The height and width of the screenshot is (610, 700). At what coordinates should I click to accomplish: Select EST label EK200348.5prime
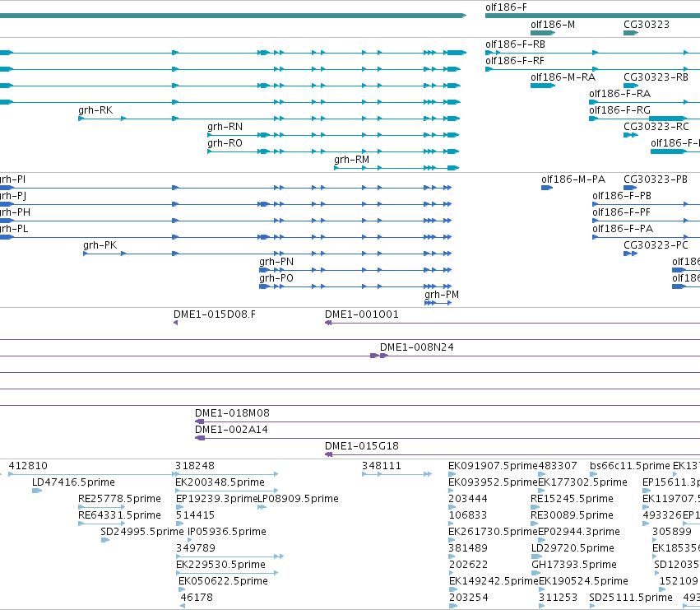tap(220, 482)
